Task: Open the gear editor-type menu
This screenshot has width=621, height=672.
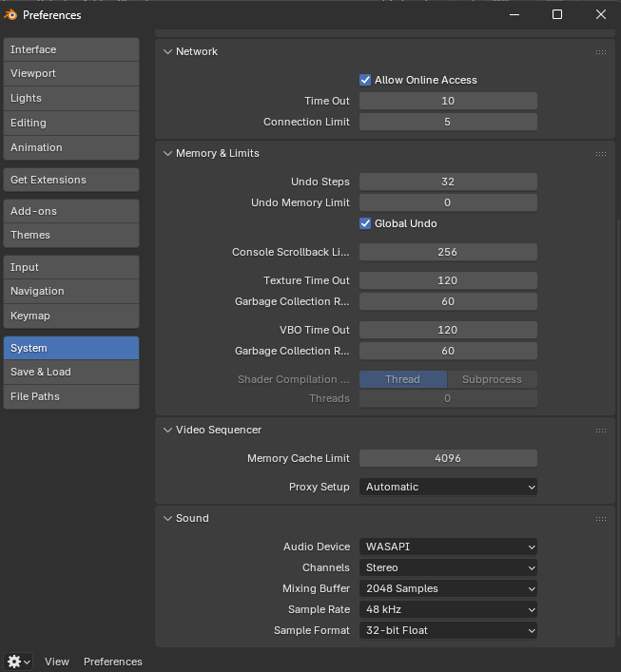Action: [x=18, y=662]
